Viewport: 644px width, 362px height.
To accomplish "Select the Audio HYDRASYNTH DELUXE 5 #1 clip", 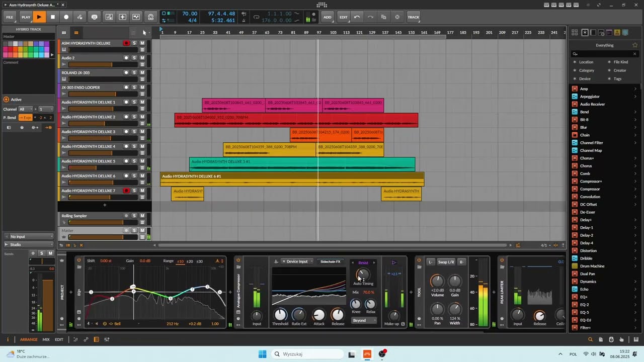I will (302, 164).
